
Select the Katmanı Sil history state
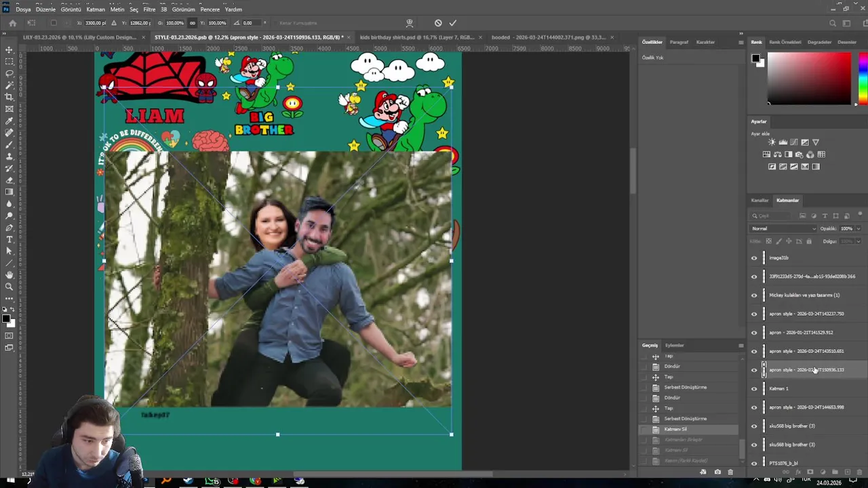point(675,429)
